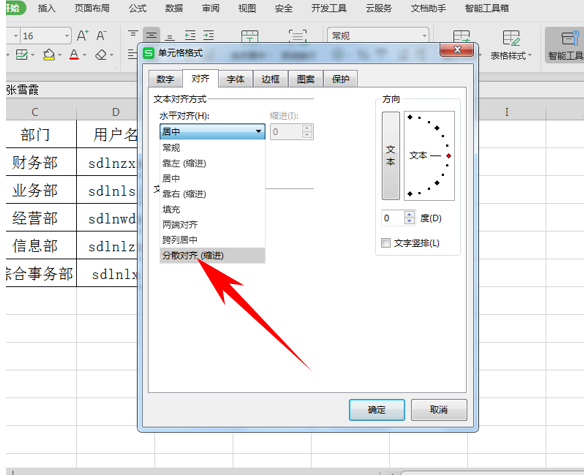Switch to the Font tab
584x476 pixels.
[x=235, y=79]
